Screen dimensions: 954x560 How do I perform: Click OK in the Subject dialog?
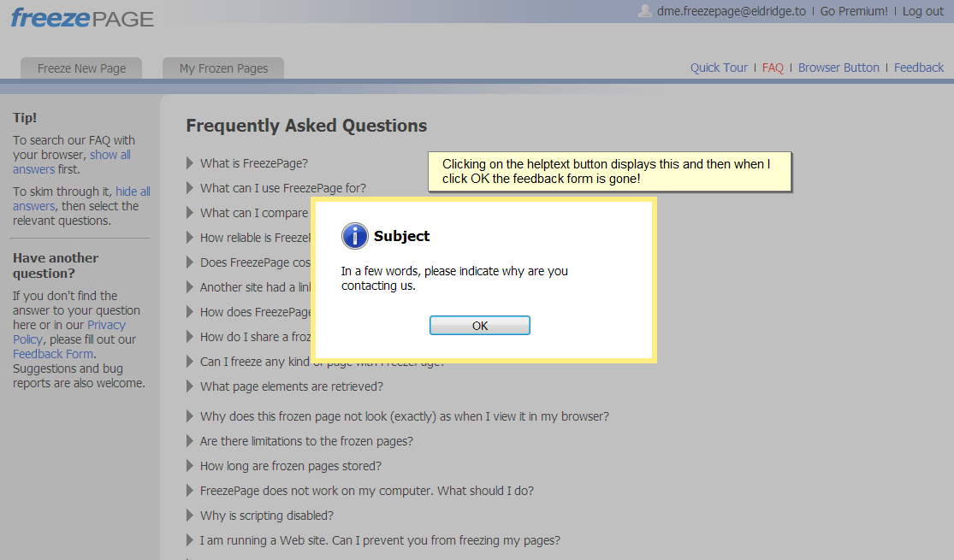479,325
